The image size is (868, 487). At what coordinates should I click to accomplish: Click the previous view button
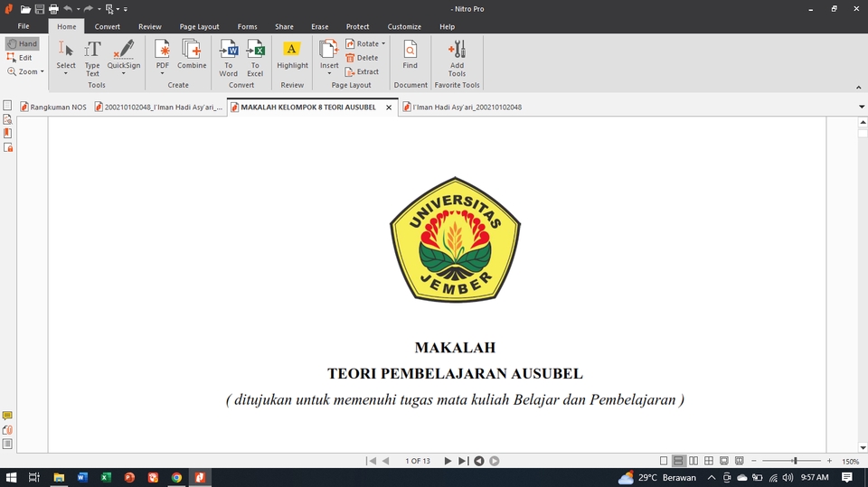coord(479,461)
